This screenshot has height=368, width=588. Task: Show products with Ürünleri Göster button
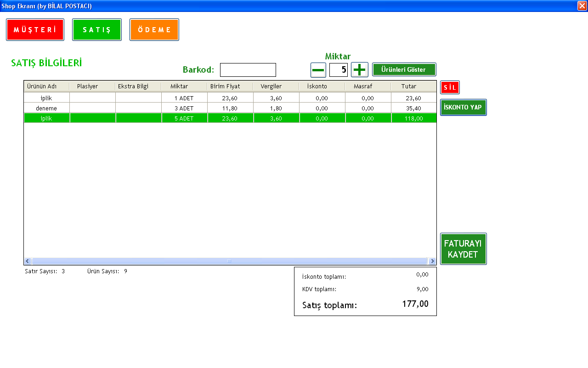tap(404, 69)
